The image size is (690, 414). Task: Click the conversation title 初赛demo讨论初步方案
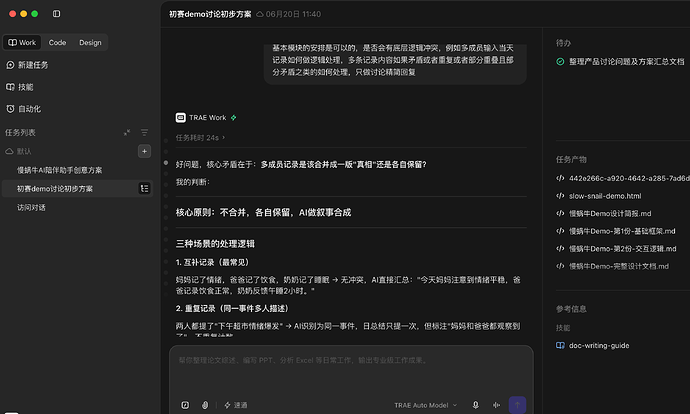click(210, 14)
